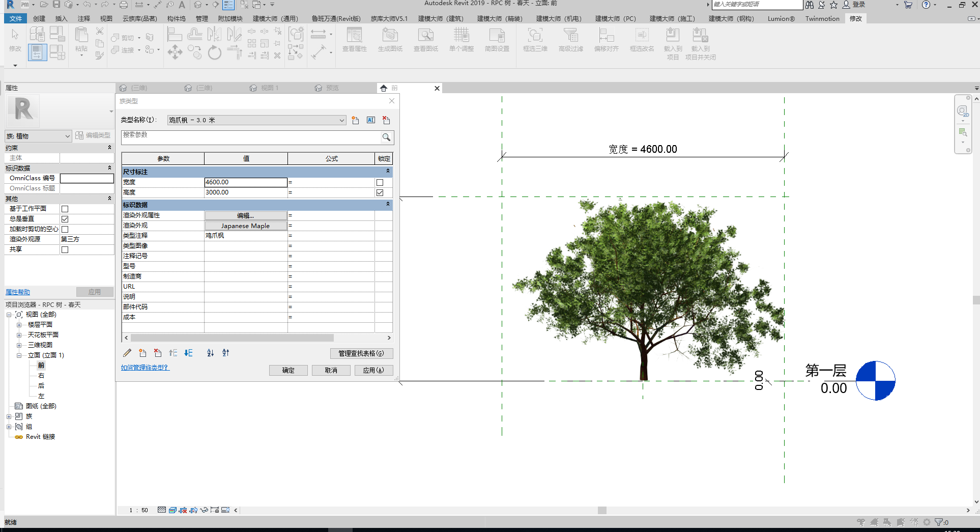Click the 搜索参数 search field
The image size is (980, 532).
click(250, 137)
